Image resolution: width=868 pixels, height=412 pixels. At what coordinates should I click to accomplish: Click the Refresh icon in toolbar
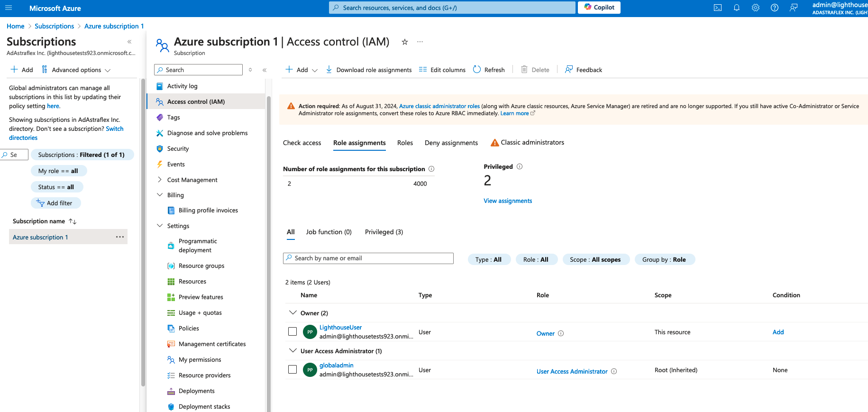click(477, 70)
